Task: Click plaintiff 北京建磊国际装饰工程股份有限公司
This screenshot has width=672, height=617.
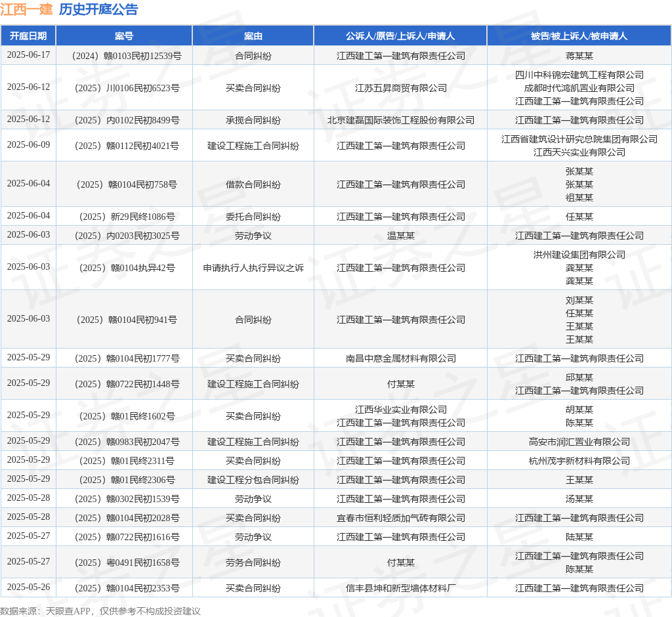Action: pyautogui.click(x=400, y=120)
